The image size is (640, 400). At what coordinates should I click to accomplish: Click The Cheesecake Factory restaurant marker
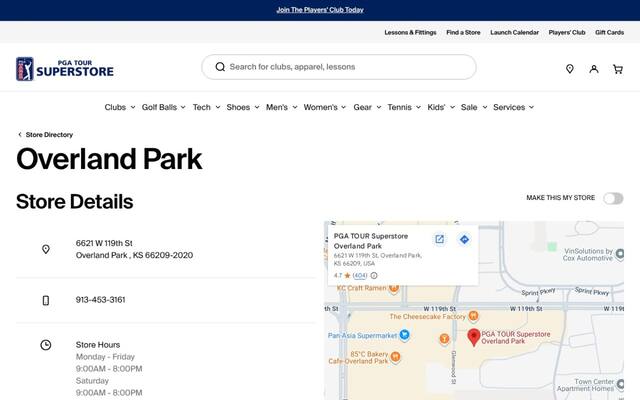point(473,316)
